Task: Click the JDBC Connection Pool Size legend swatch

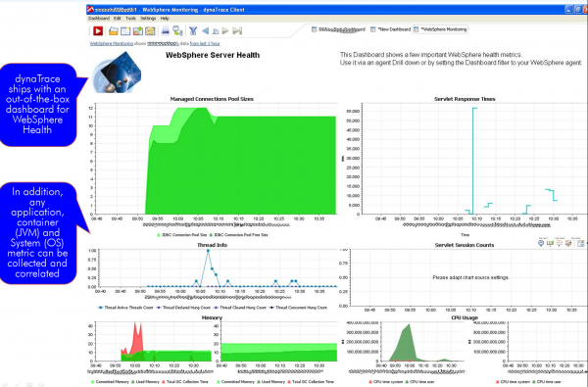Action: pos(159,235)
